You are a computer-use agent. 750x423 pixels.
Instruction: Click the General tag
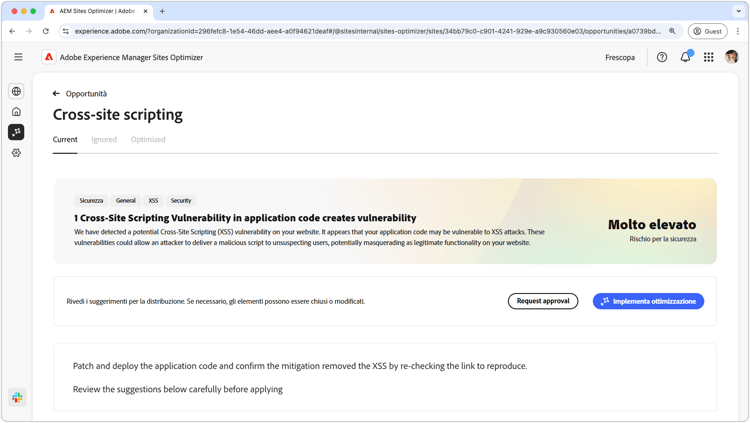pyautogui.click(x=126, y=200)
